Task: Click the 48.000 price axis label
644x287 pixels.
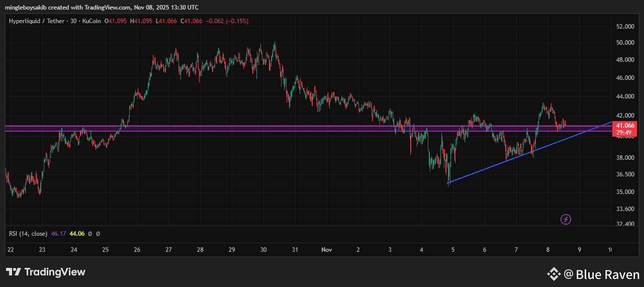Action: click(x=625, y=60)
